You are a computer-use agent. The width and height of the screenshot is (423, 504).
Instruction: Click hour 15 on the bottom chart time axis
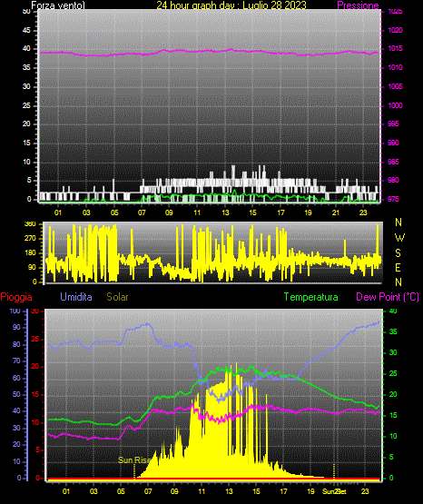tap(256, 491)
